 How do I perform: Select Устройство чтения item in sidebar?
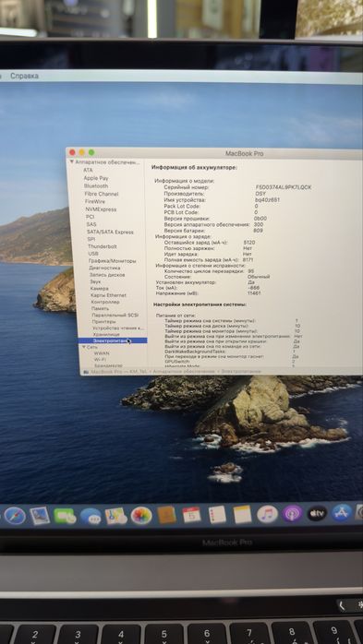click(x=118, y=328)
